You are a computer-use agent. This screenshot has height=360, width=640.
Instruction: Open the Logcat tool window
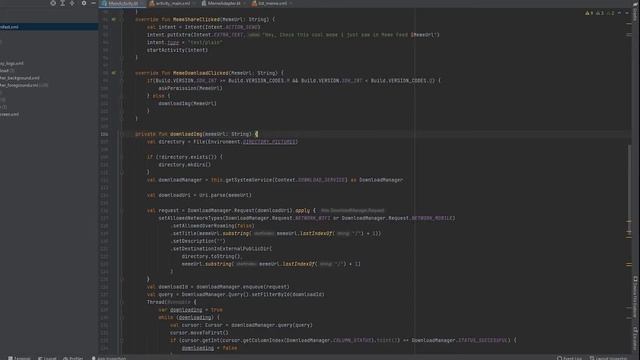47,358
